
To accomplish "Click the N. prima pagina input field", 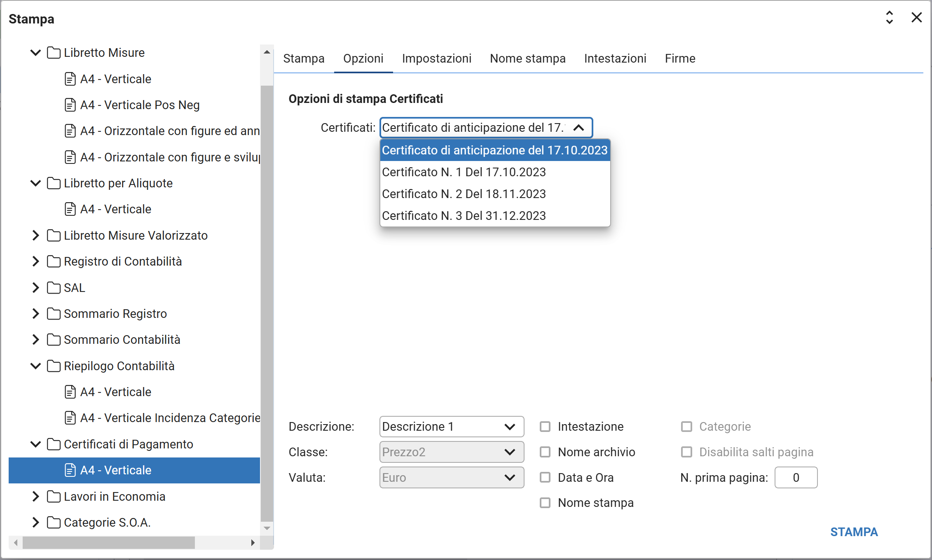I will 796,478.
